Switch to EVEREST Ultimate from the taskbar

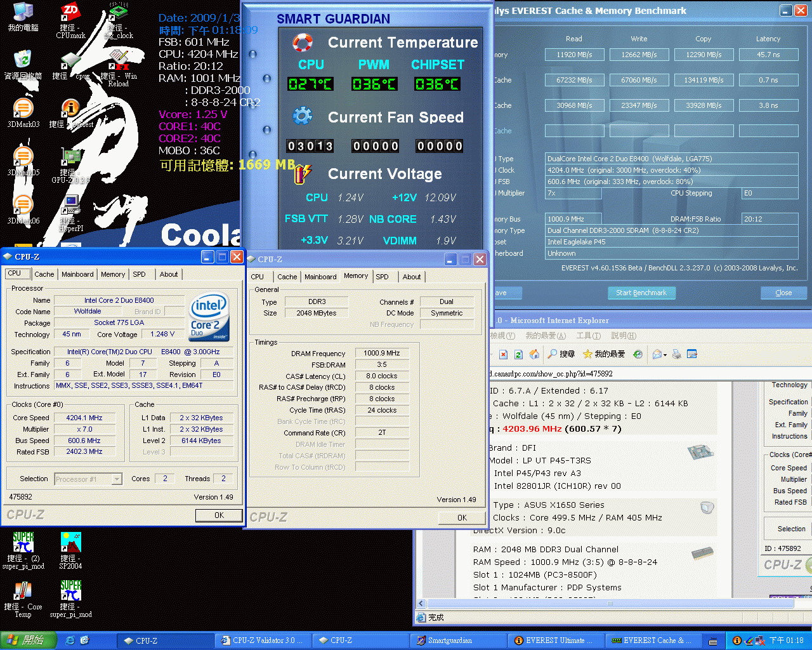pyautogui.click(x=556, y=640)
